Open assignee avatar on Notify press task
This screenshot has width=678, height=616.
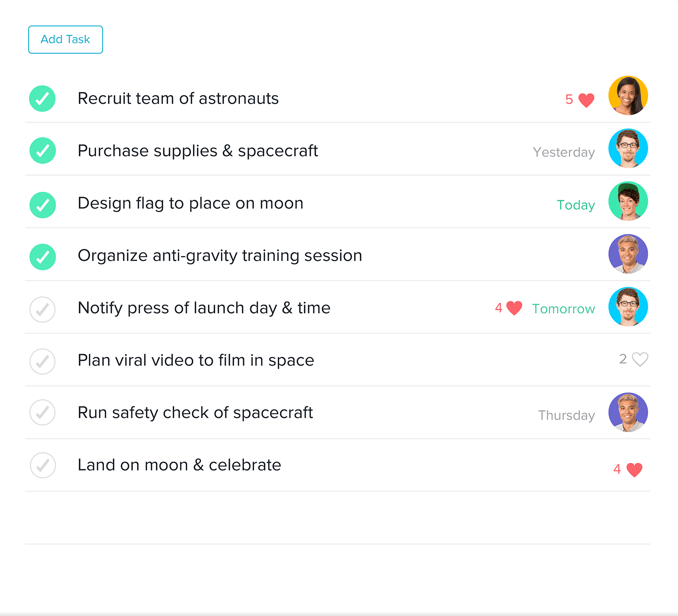coord(628,307)
